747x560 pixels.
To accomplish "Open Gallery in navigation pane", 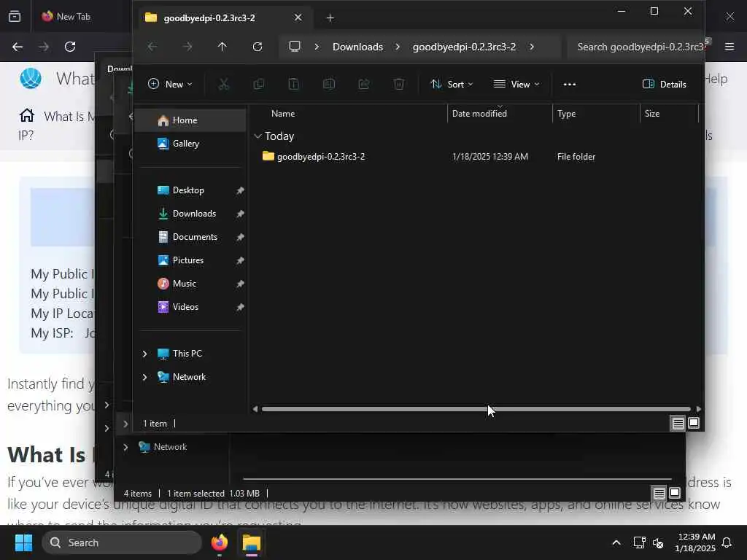I will 190,144.
